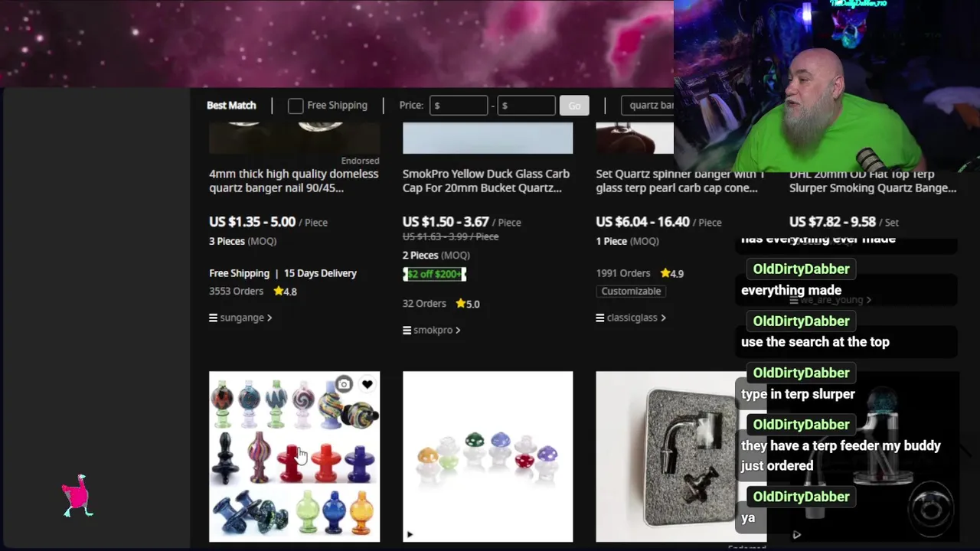
Task: Click the smokpro store list icon
Action: coord(407,330)
